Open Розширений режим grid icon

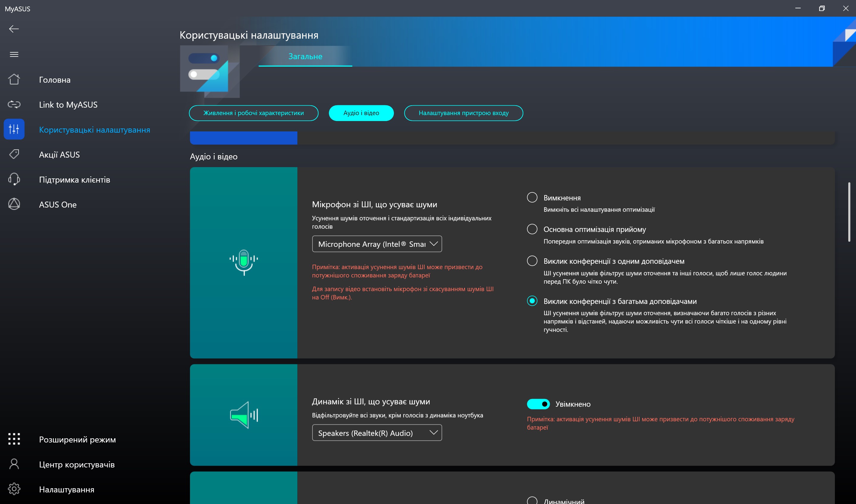coord(14,439)
